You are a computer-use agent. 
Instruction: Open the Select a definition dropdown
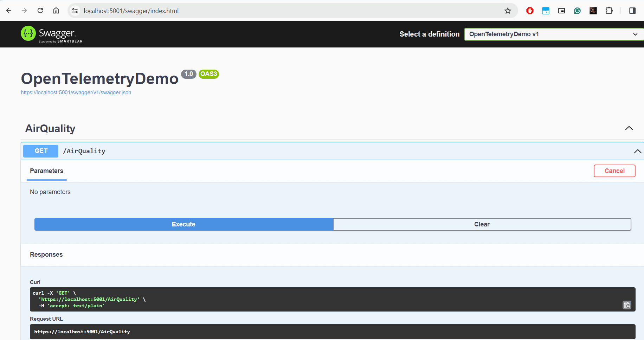[x=553, y=34]
